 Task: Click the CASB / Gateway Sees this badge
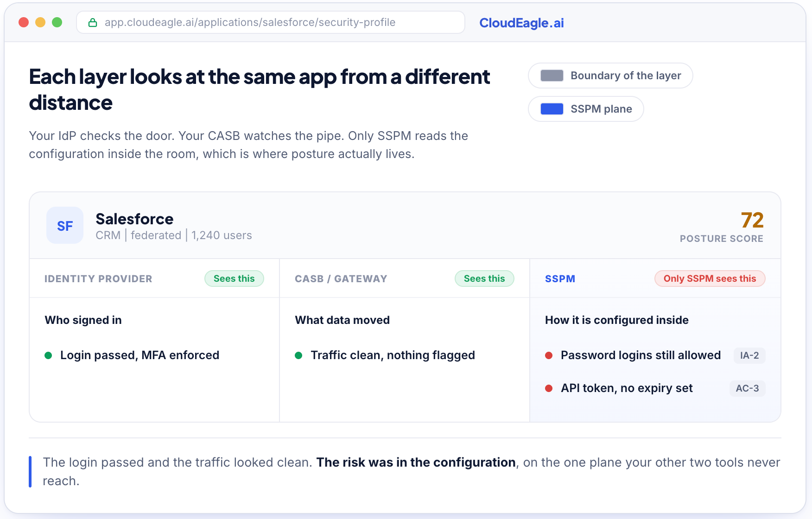coord(484,278)
